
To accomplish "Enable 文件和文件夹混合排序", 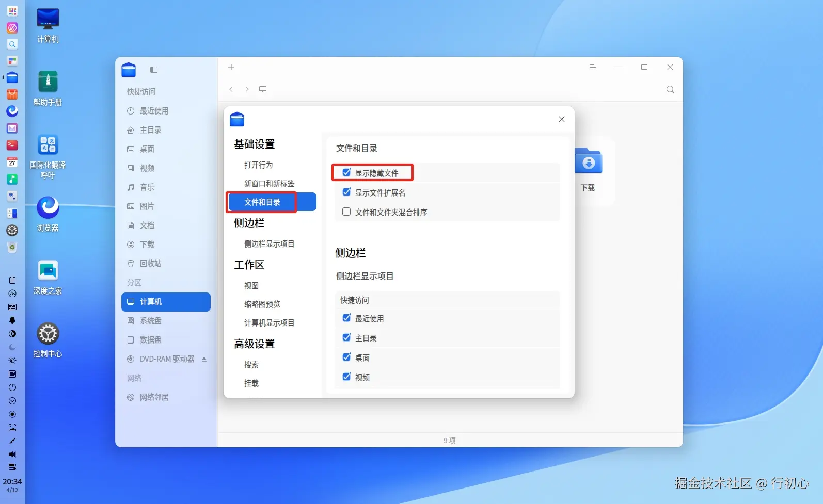I will click(x=346, y=212).
